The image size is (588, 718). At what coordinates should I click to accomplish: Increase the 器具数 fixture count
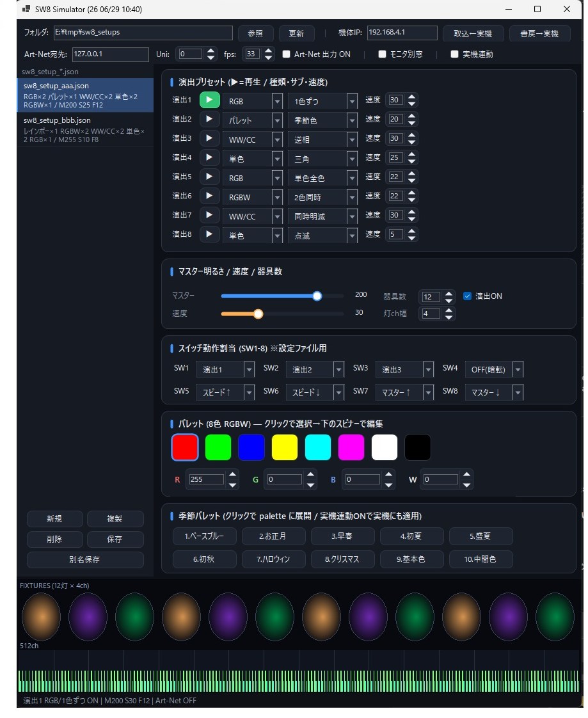pos(449,293)
